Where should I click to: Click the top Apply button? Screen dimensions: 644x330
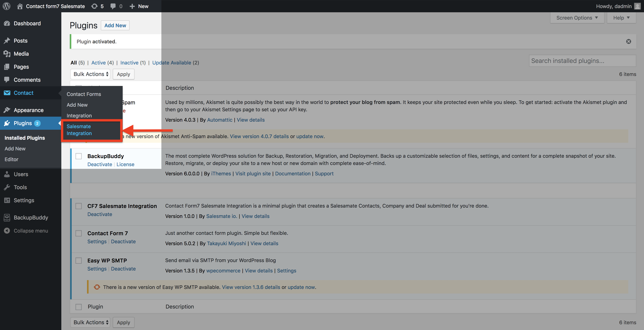(x=123, y=74)
